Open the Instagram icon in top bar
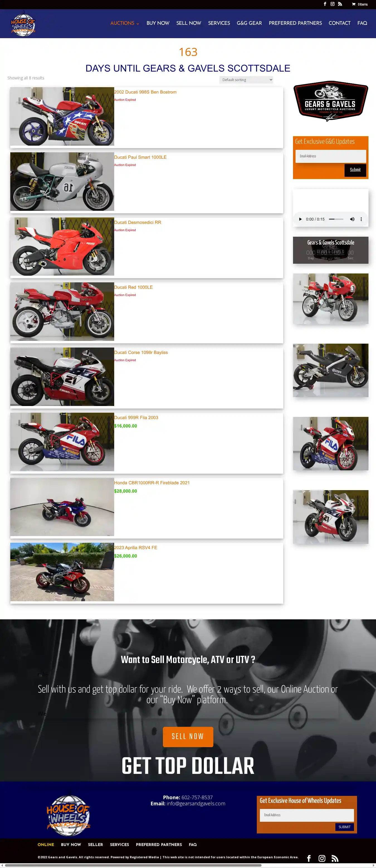 point(332,4)
